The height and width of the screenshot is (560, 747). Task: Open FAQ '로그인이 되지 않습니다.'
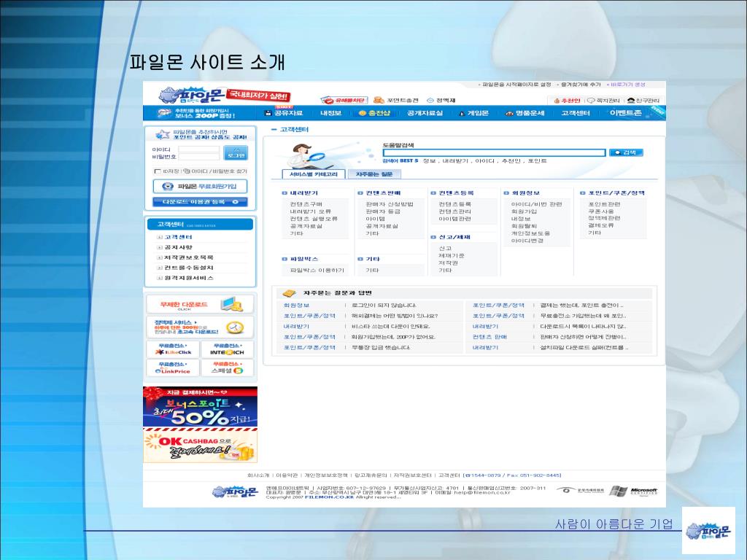(x=384, y=306)
